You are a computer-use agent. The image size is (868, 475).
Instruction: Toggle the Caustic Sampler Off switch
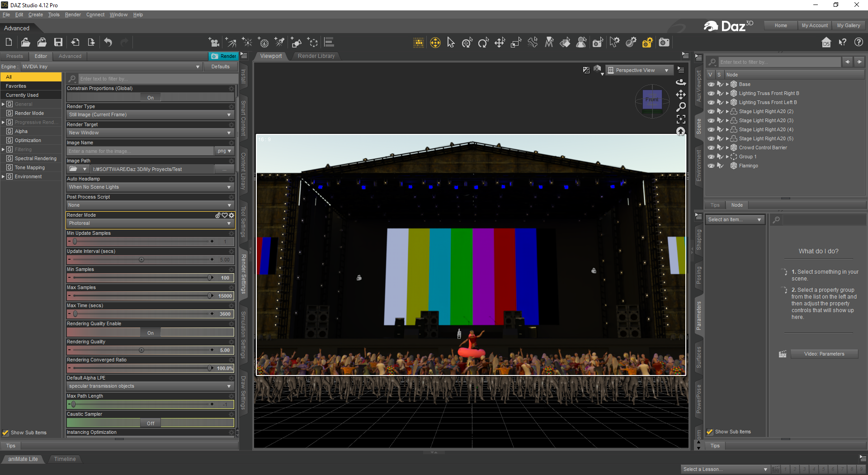click(150, 423)
